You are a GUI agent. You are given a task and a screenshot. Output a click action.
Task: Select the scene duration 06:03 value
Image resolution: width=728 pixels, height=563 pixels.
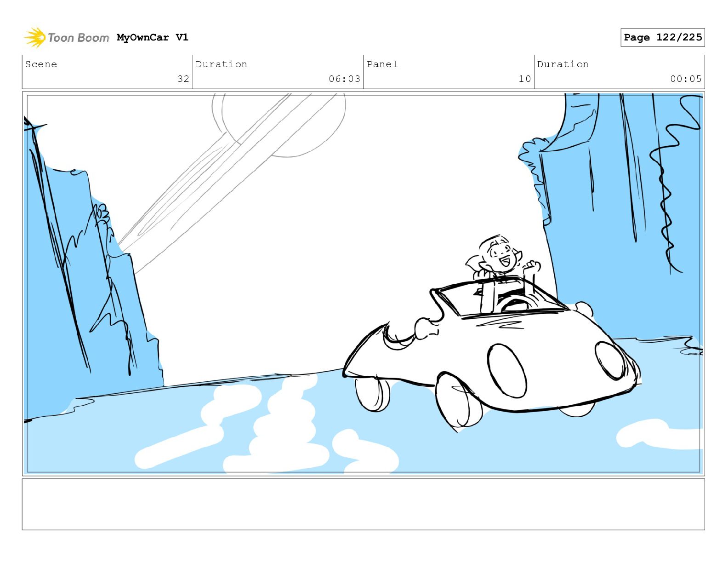point(344,79)
